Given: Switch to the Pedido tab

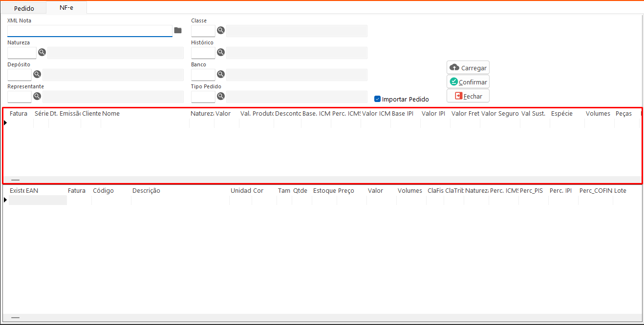Looking at the screenshot, I should point(24,8).
